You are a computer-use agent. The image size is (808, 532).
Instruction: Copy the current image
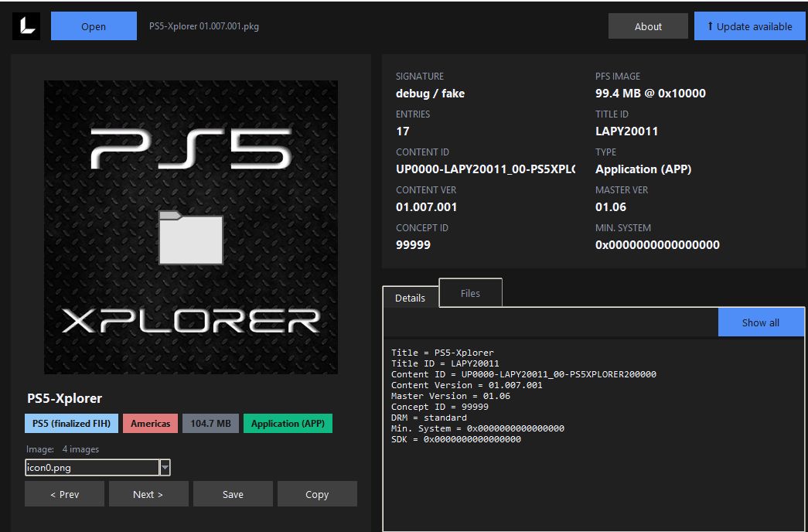coord(317,494)
